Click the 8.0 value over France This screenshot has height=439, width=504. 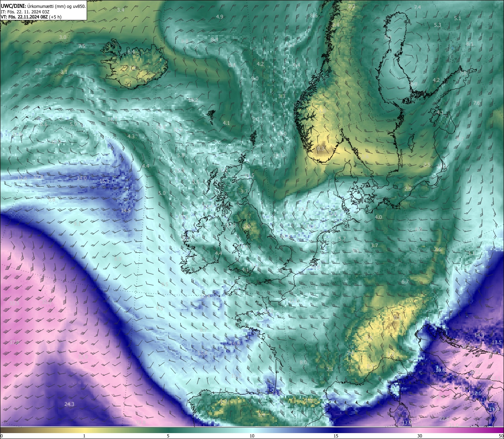303,362
